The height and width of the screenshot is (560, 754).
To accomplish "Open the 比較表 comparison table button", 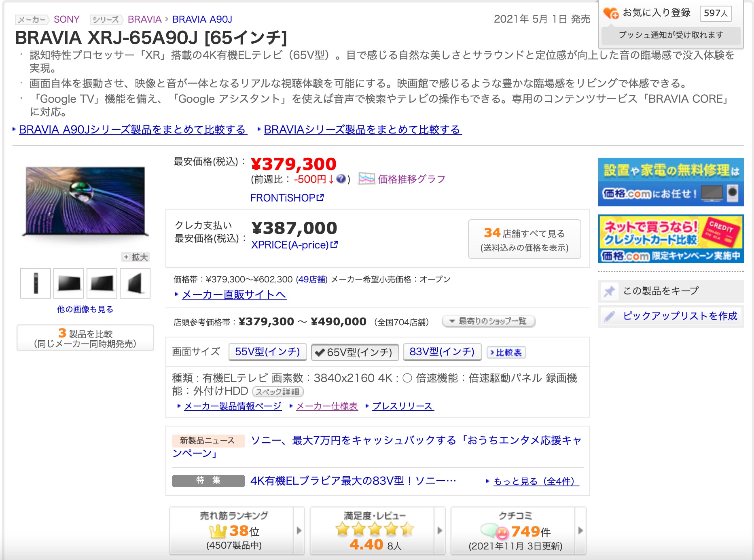I will [506, 352].
